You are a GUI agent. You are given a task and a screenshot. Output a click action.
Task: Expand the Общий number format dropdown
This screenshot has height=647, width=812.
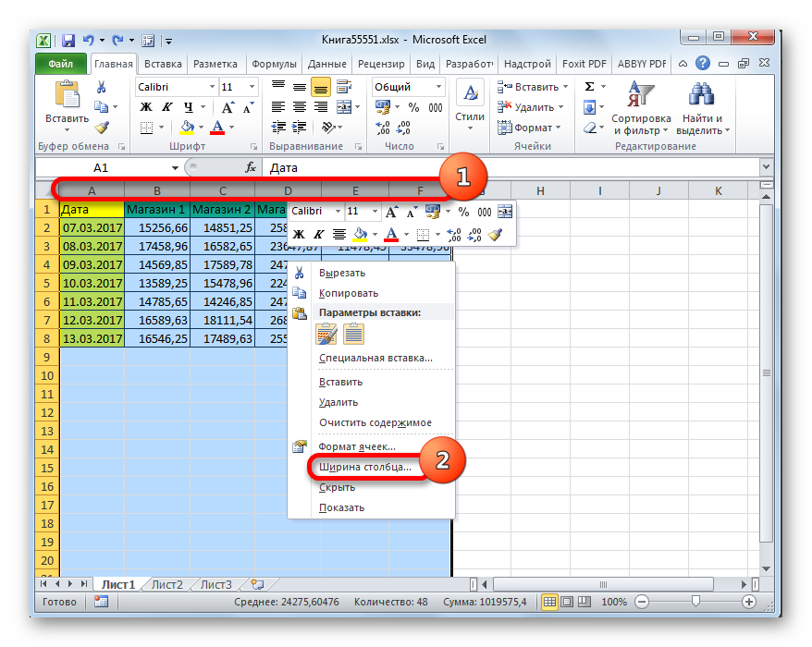click(437, 87)
